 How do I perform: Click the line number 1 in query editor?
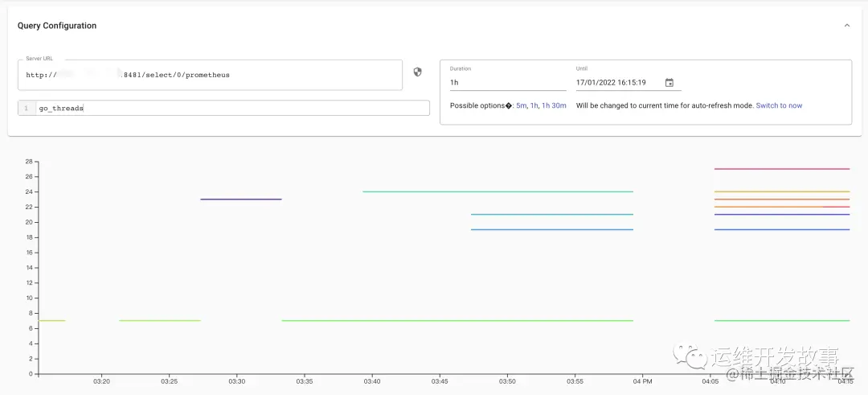pyautogui.click(x=26, y=108)
